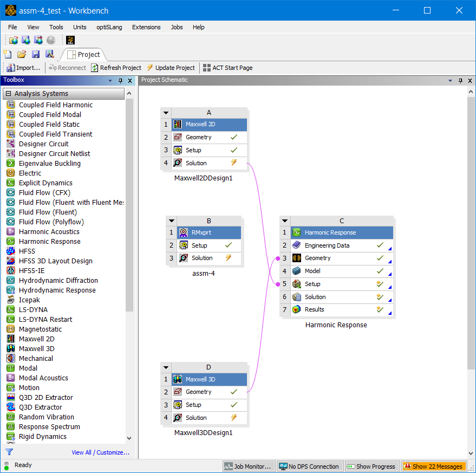Select the Setup cell in system C

(x=342, y=284)
